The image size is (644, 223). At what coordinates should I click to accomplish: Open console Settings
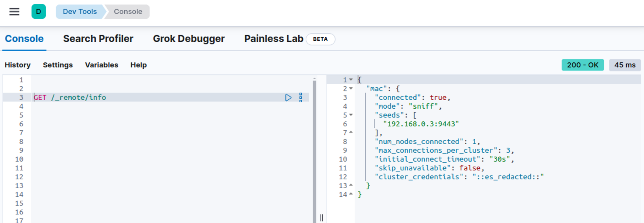tap(58, 65)
